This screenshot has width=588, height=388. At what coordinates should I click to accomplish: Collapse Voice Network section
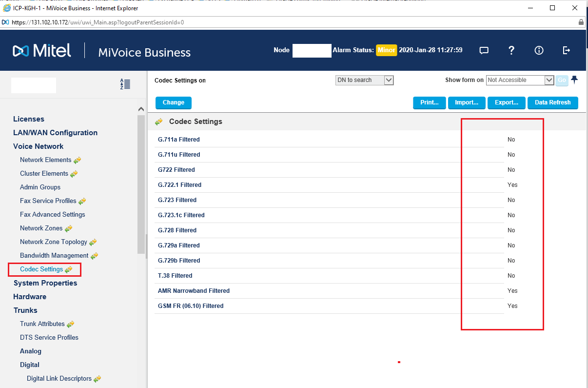[x=38, y=146]
